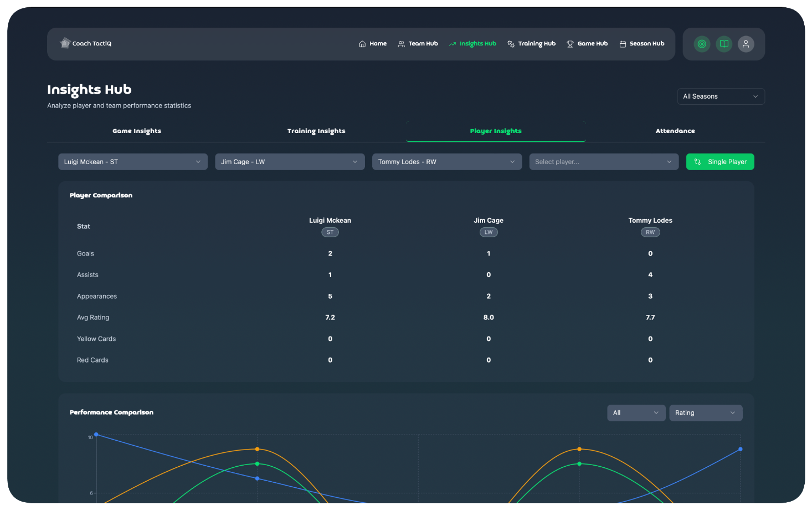The image size is (812, 510).
Task: Open Insights Hub navigation item
Action: coord(472,44)
